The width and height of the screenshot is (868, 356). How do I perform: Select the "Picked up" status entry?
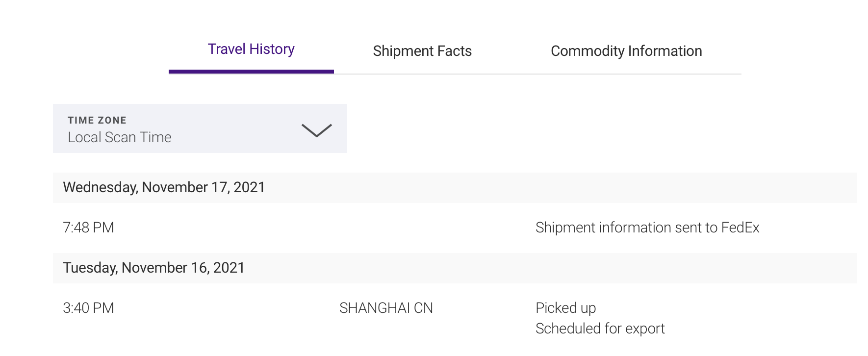tap(565, 308)
